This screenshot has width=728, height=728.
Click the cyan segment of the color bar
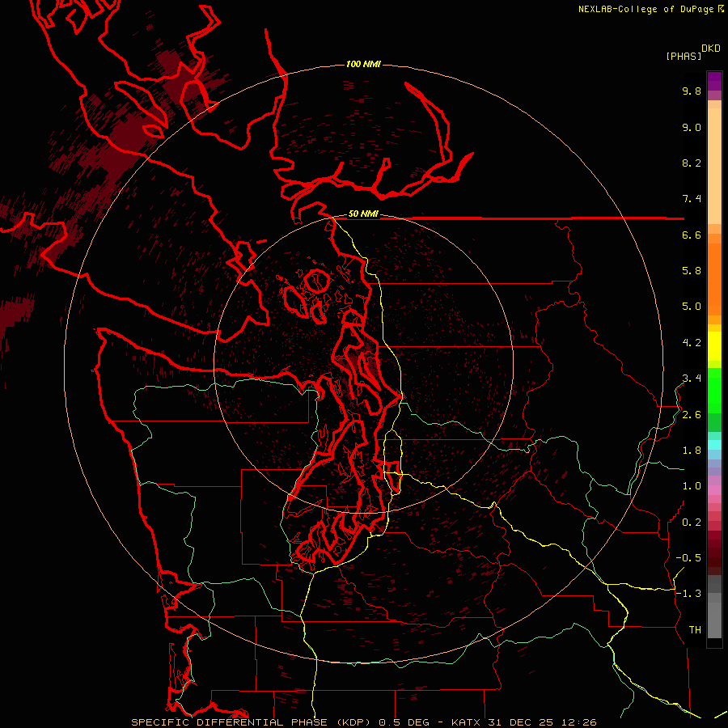tap(714, 445)
